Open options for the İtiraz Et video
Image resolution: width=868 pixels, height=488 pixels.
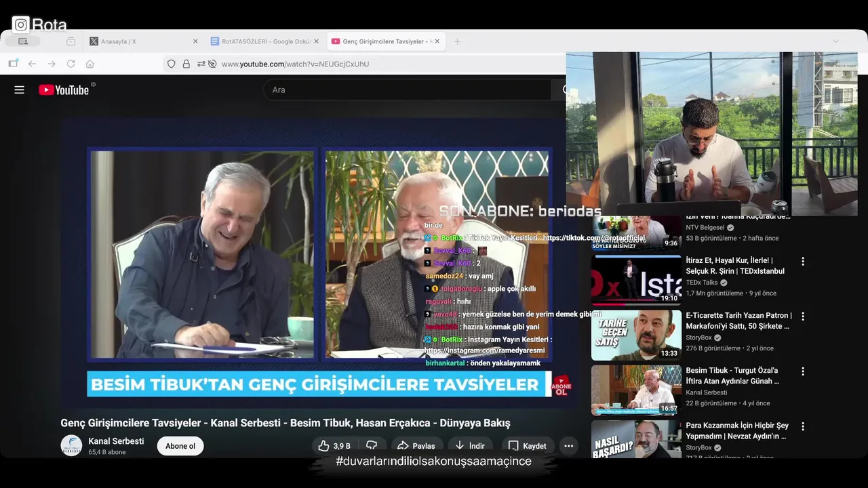pyautogui.click(x=803, y=262)
